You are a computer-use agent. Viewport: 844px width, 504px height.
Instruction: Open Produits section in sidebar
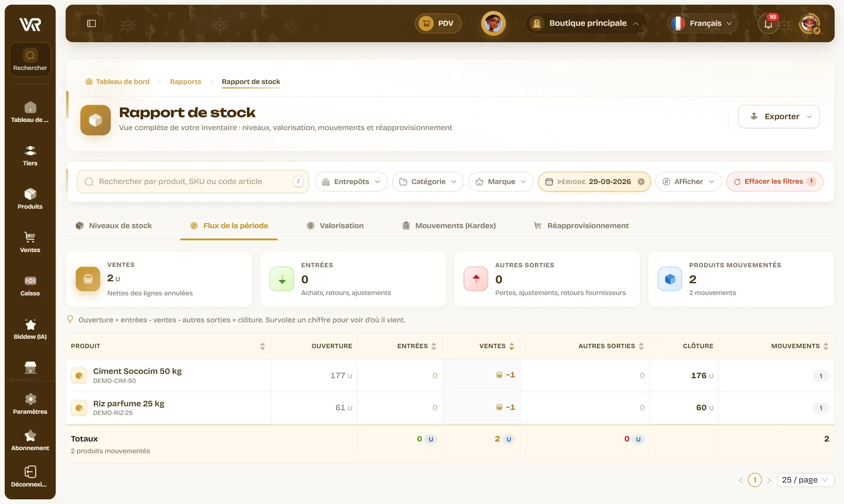tap(30, 199)
